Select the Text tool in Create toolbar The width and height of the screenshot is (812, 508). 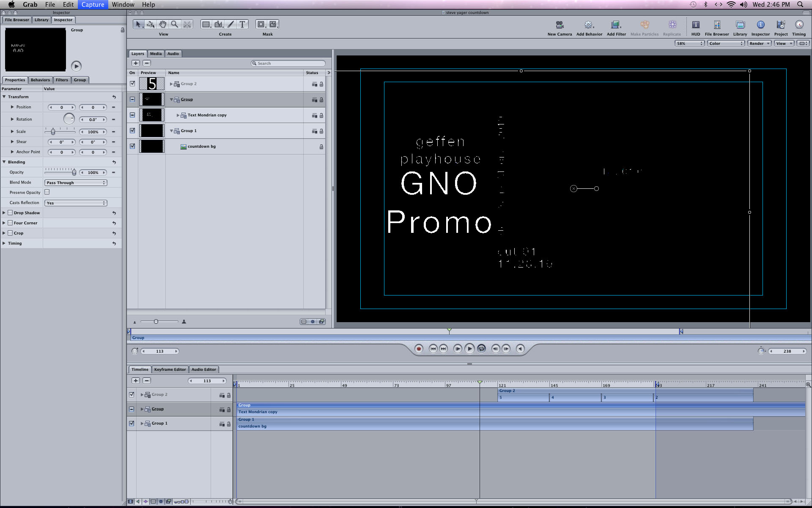(242, 25)
